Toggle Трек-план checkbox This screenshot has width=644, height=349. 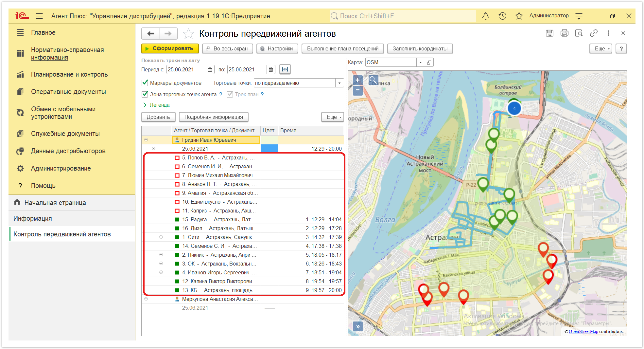click(230, 94)
